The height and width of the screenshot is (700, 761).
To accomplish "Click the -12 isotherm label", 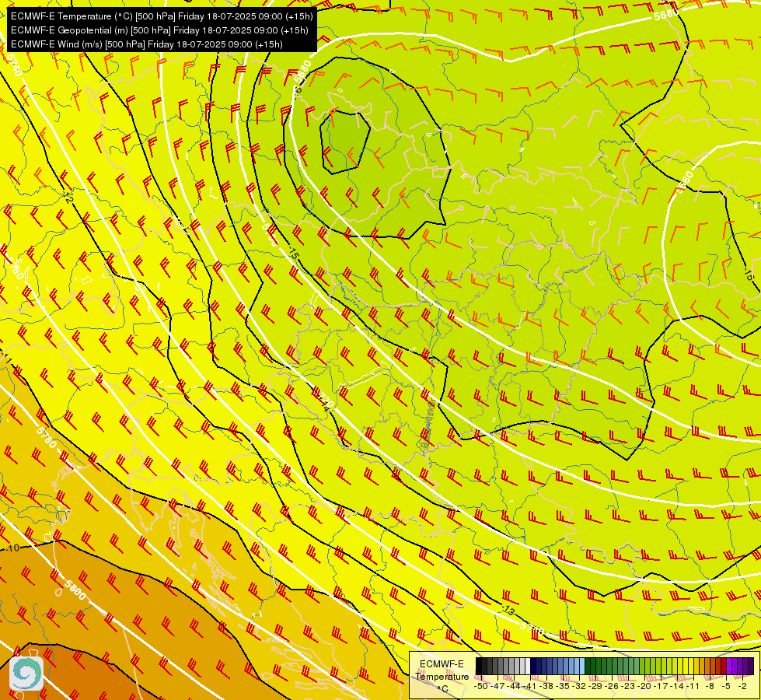I will 68,198.
